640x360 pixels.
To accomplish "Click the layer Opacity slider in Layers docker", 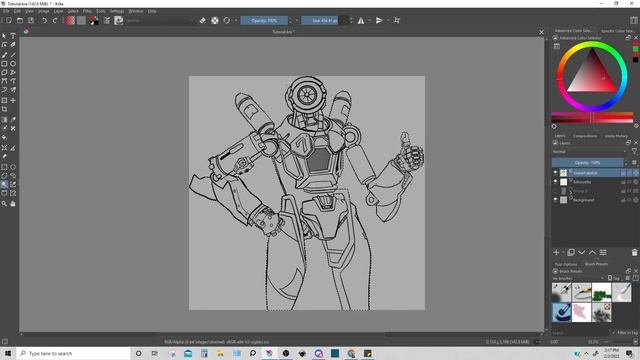I will point(587,162).
